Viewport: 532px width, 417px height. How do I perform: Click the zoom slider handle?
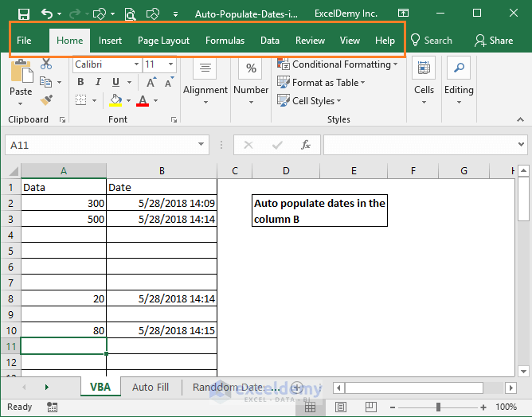coord(438,407)
